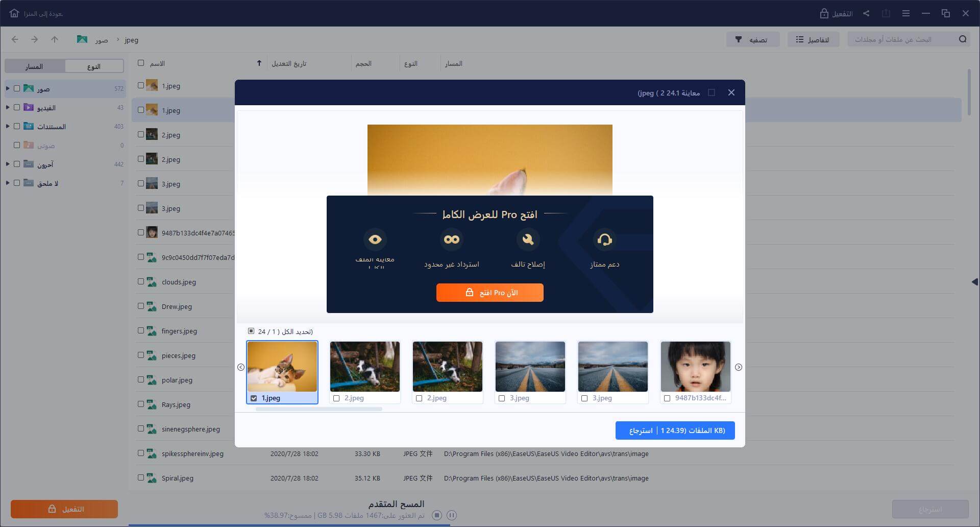Expand the الفيديو category tree
The height and width of the screenshot is (527, 980).
coord(8,108)
